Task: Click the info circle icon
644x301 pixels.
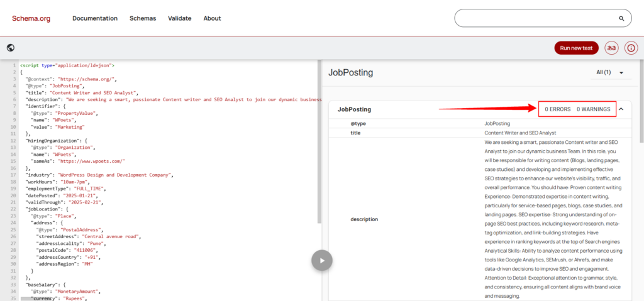Action: (631, 48)
